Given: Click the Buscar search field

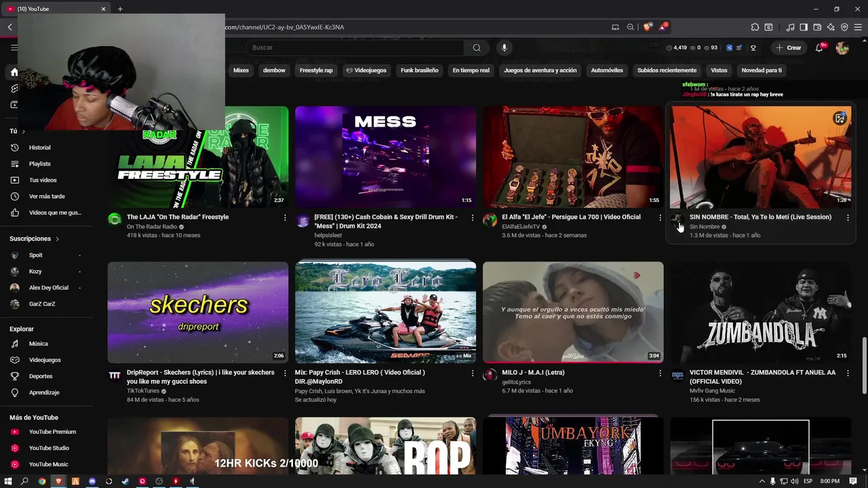Looking at the screenshot, I should point(356,47).
